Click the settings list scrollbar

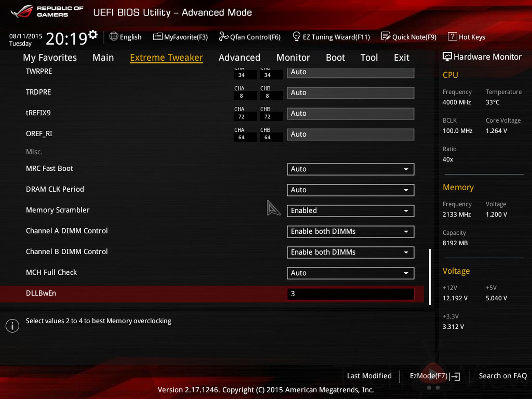(x=430, y=277)
